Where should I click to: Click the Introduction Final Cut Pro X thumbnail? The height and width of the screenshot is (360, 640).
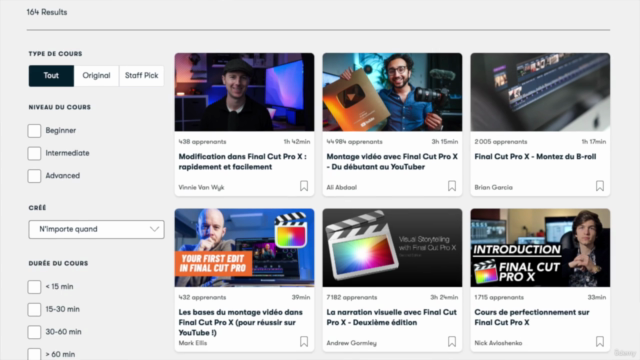(540, 248)
